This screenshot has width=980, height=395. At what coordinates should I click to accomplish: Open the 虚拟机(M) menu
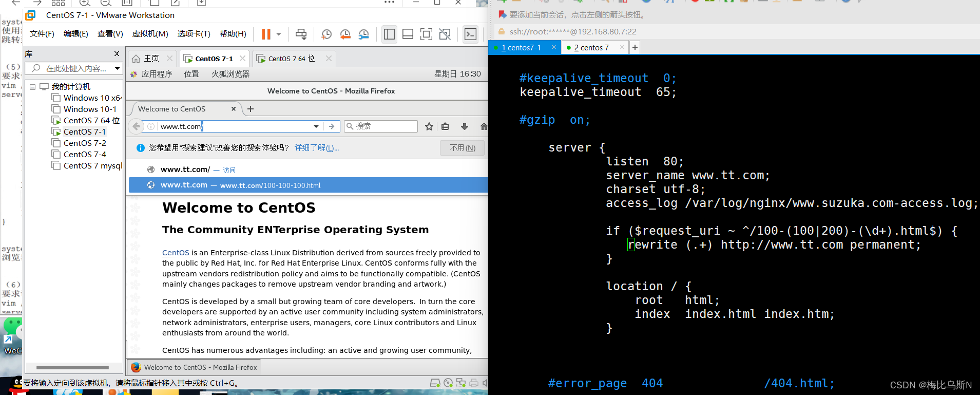[x=150, y=34]
